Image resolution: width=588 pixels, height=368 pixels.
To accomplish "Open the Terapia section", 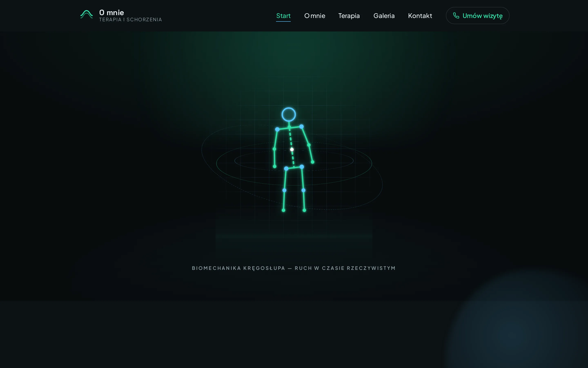I will 349,16.
